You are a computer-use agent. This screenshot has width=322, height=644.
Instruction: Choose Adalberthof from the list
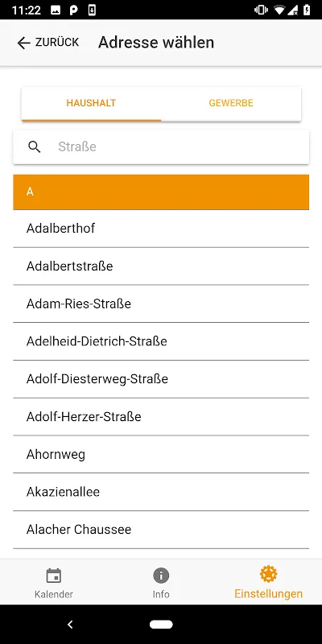click(161, 229)
